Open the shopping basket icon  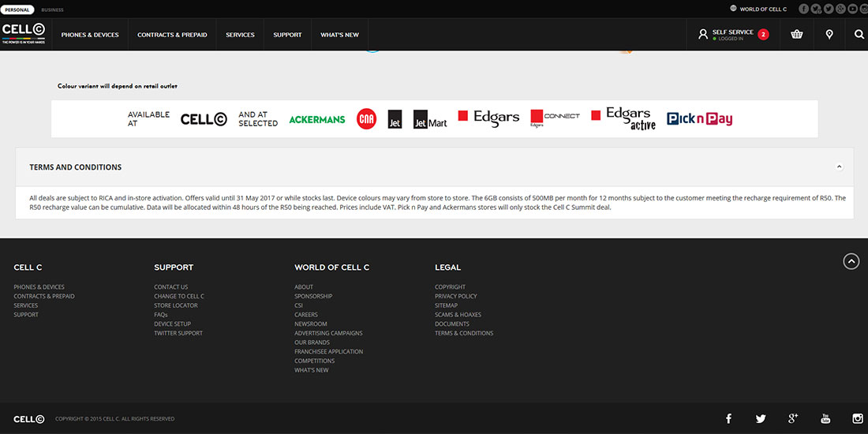[x=797, y=34]
